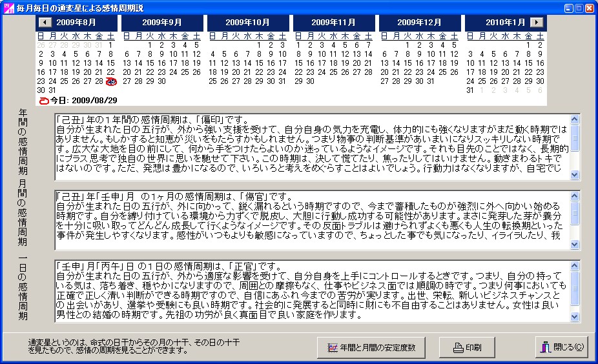The height and width of the screenshot is (364, 598).
Task: Select August 31 in the 2009年8月 calendar
Action: 52,90
